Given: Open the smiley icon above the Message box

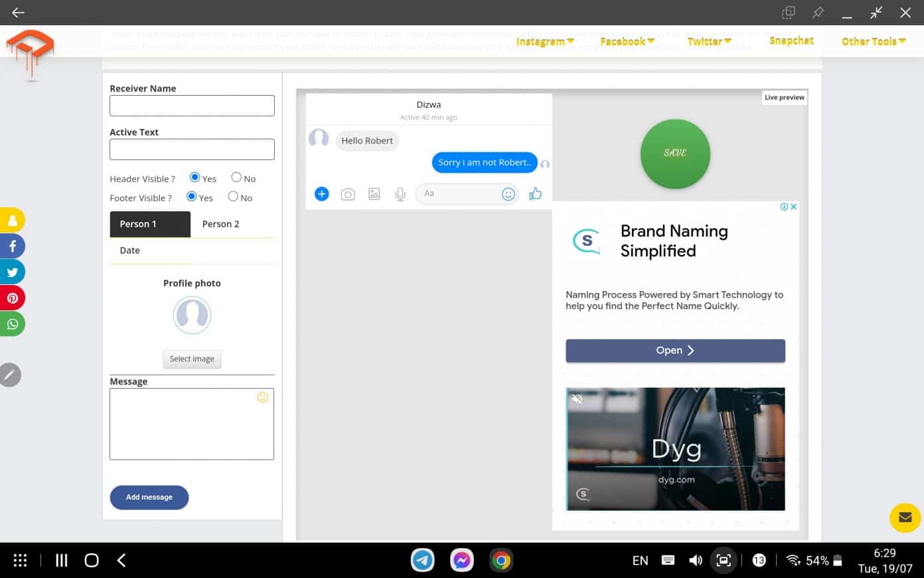Looking at the screenshot, I should [x=262, y=397].
